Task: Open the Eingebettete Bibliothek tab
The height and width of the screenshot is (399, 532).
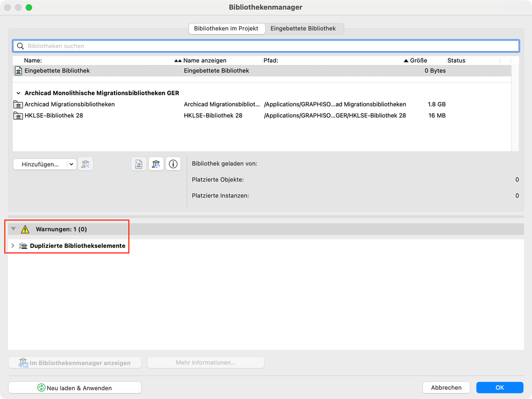Action: tap(303, 29)
